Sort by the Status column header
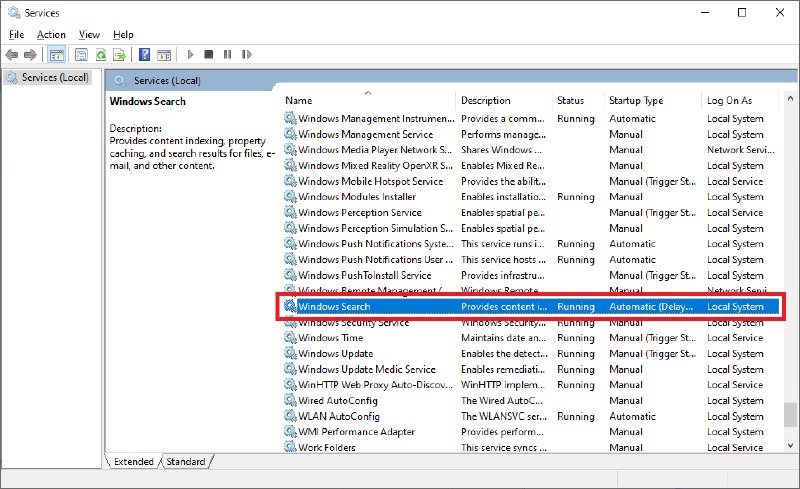Viewport: 800px width, 489px height. [x=578, y=101]
